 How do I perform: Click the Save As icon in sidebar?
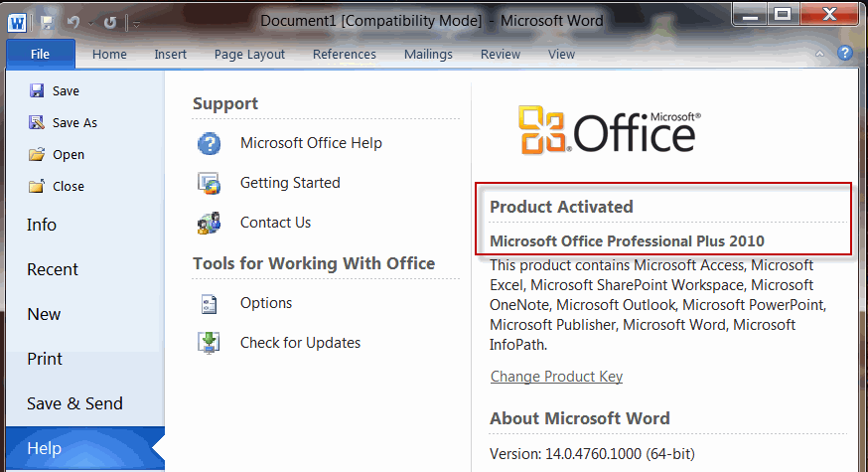(37, 122)
